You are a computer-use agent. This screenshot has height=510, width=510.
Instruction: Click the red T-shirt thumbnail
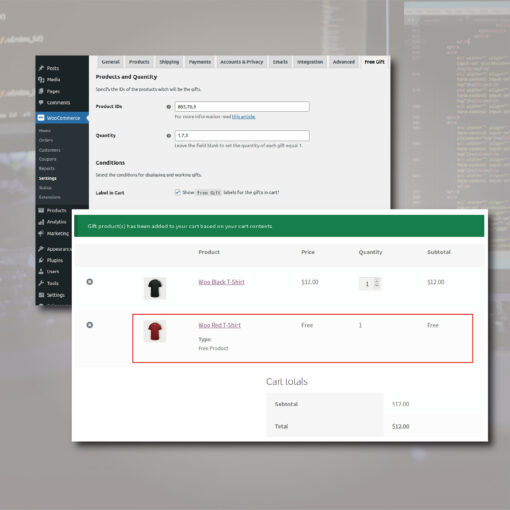click(155, 331)
